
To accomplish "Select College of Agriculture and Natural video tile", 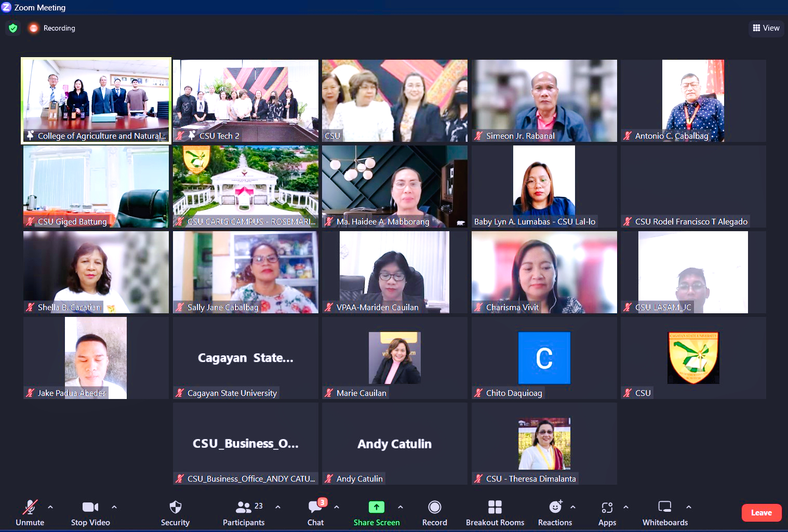I will [96, 100].
